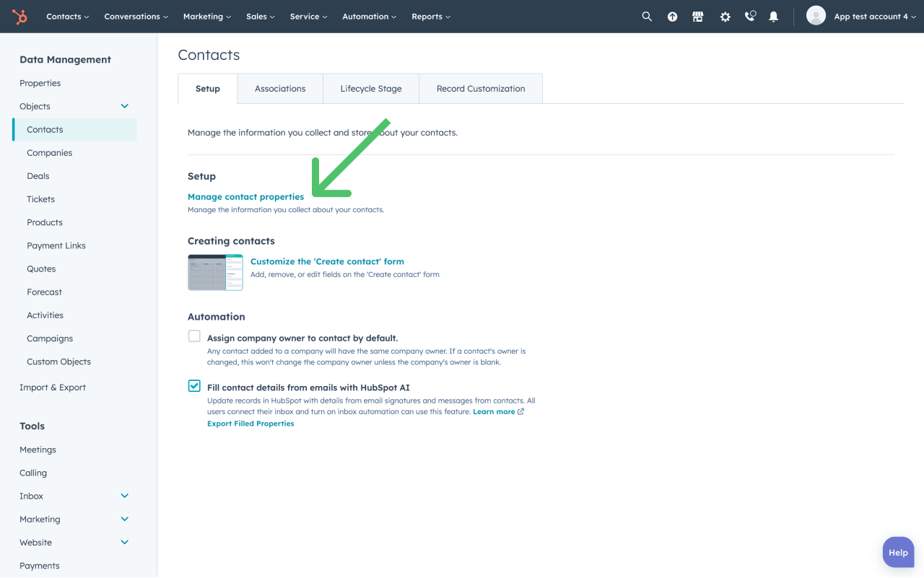924x578 pixels.
Task: Select Campaigns in the sidebar
Action: point(50,338)
